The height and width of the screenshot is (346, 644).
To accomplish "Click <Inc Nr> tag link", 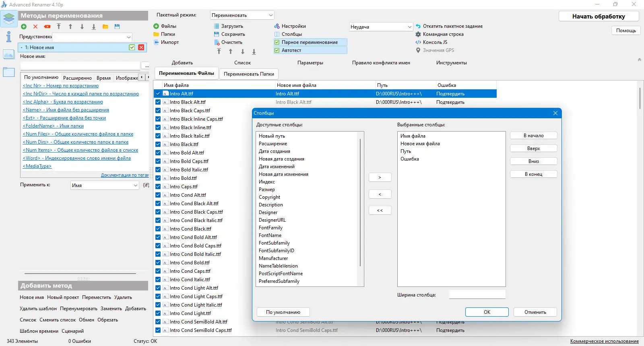I will coord(61,86).
